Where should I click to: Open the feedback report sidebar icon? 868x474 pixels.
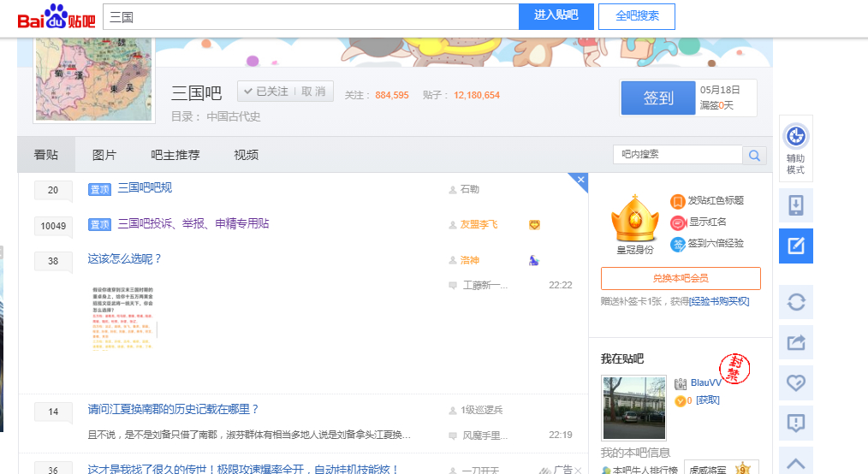pos(795,423)
